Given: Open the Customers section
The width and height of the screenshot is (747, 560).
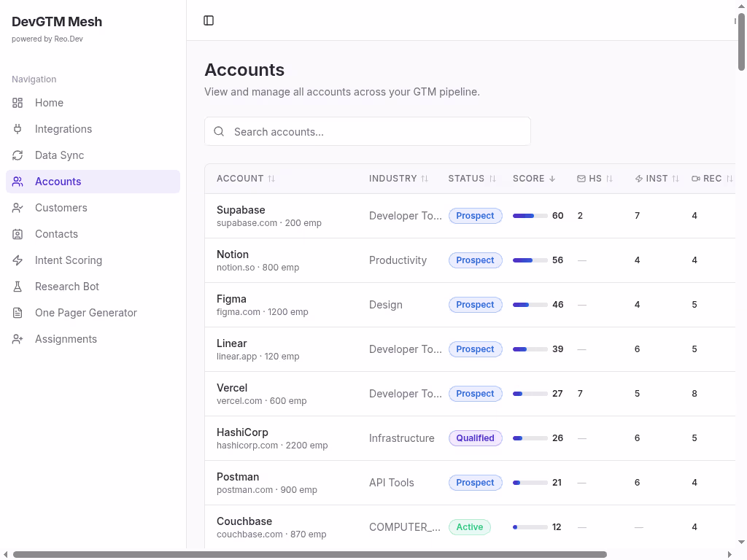Looking at the screenshot, I should 61,208.
